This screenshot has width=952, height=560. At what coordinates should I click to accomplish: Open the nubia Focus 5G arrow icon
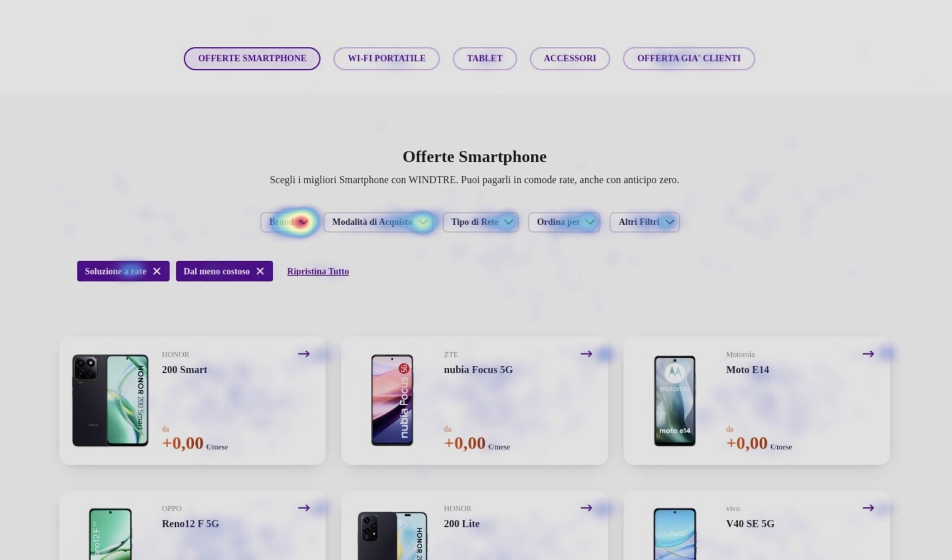[x=586, y=354]
